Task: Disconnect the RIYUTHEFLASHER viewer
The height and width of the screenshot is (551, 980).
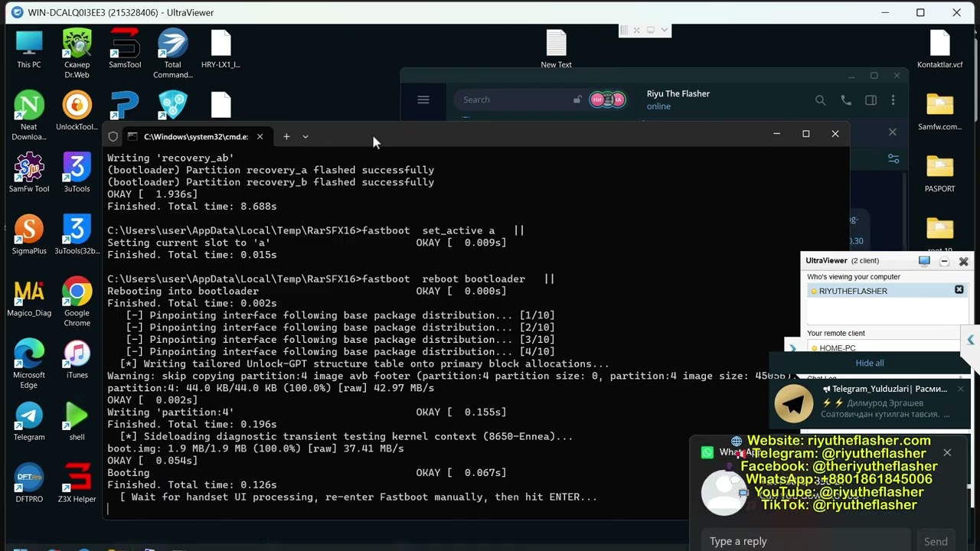Action: (x=959, y=290)
